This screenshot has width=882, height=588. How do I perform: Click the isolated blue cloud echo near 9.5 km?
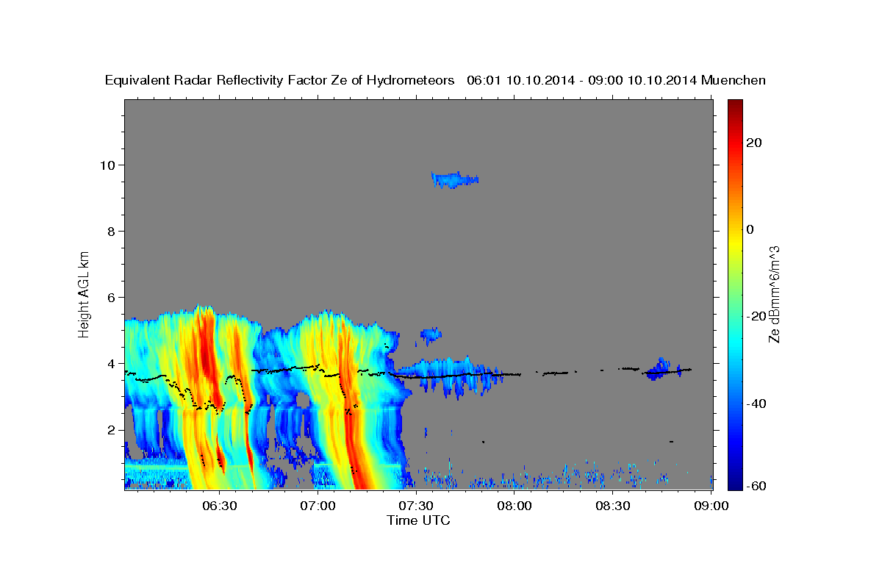tap(455, 179)
